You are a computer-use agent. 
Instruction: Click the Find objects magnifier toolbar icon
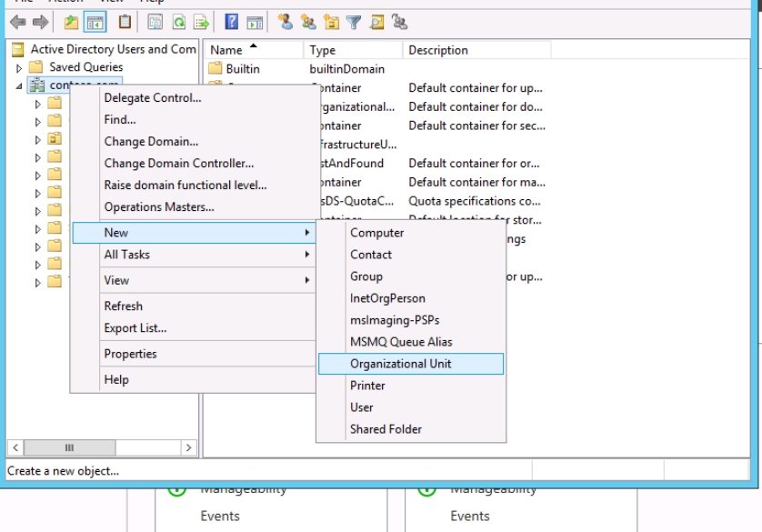pyautogui.click(x=376, y=22)
